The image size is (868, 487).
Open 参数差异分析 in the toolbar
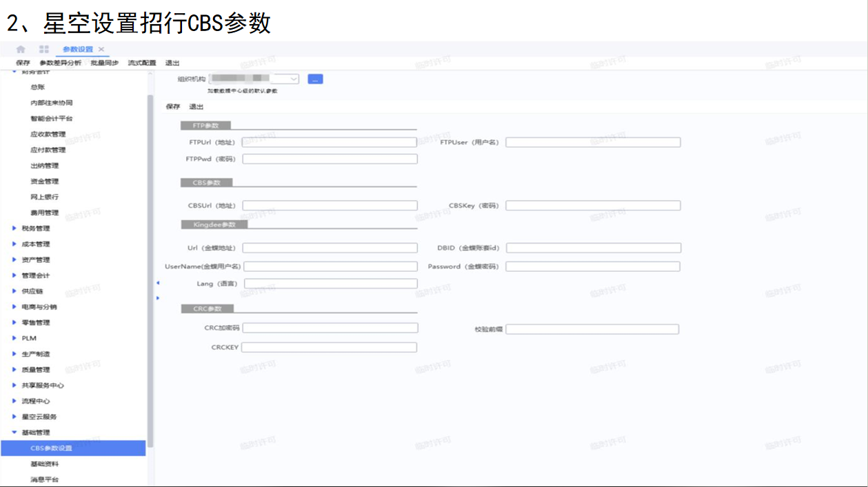tap(60, 63)
